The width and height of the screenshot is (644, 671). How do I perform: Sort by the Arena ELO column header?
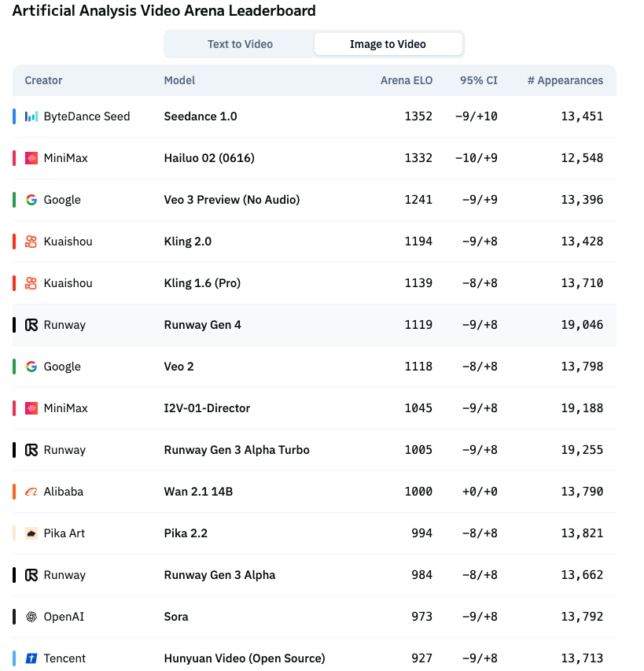click(407, 80)
